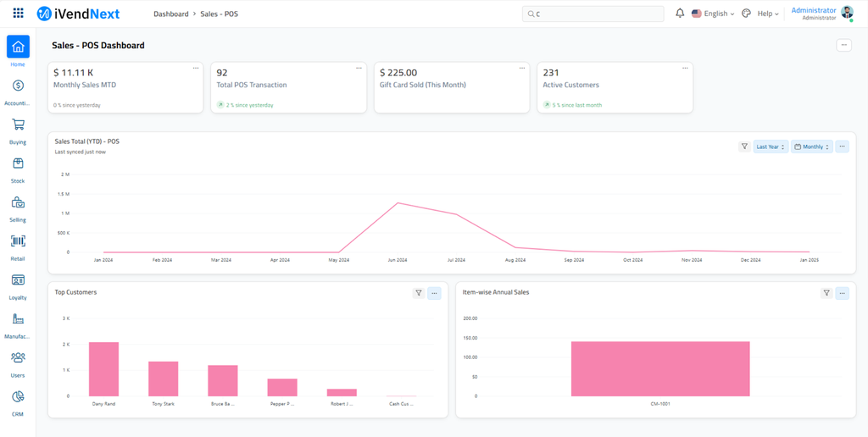Open the Buying cart icon
Screen dimensions: 868x437
pos(18,124)
